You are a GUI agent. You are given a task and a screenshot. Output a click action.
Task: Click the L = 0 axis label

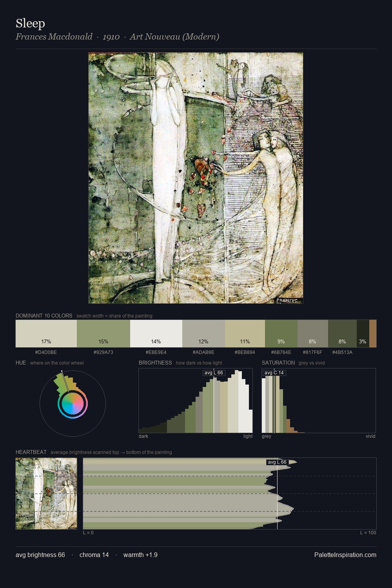coord(88,533)
